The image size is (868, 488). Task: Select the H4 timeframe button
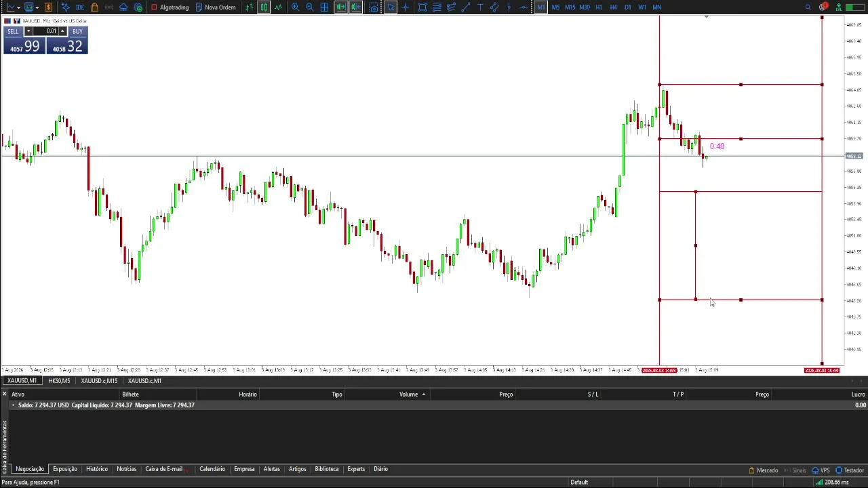click(613, 7)
